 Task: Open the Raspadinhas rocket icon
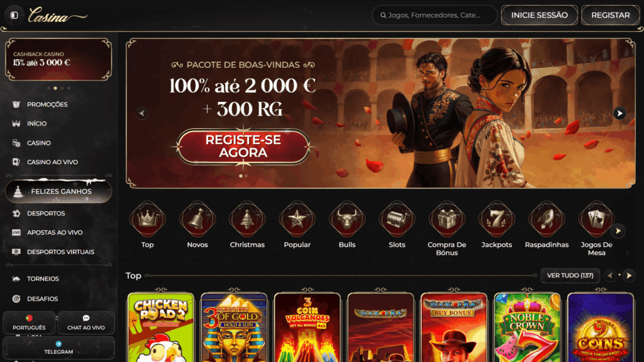(547, 219)
